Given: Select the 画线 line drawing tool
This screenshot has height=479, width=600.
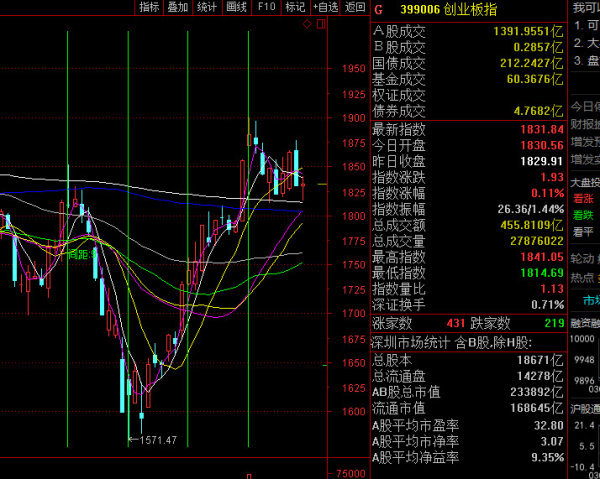Looking at the screenshot, I should [x=237, y=7].
